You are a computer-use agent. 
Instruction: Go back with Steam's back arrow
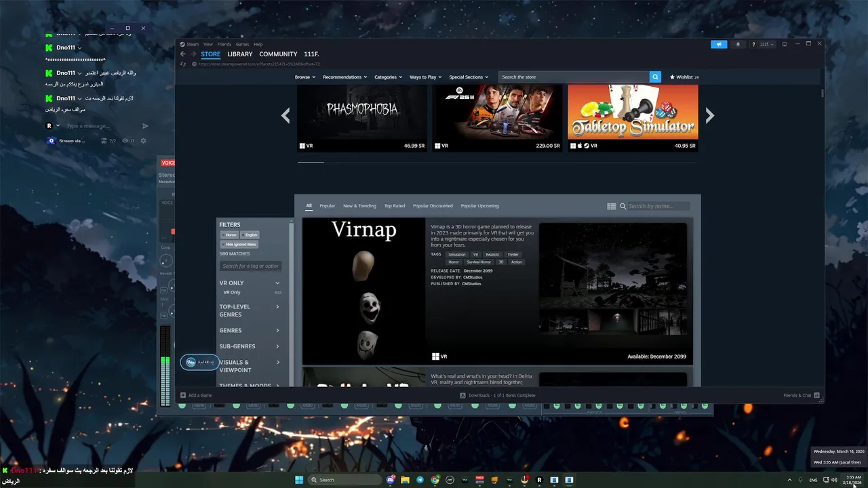182,54
